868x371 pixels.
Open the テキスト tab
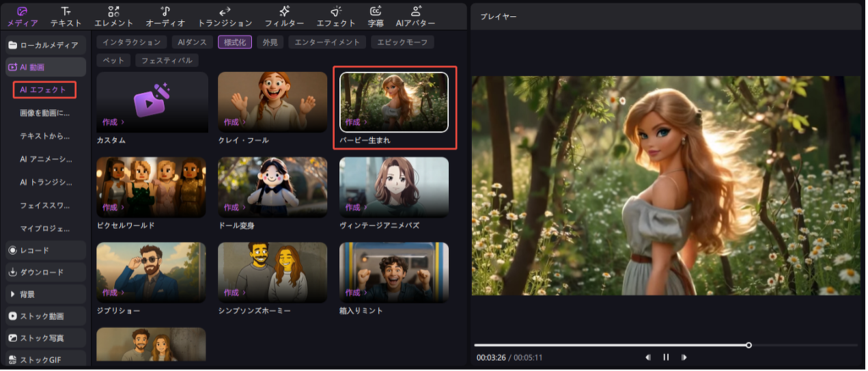pos(66,17)
